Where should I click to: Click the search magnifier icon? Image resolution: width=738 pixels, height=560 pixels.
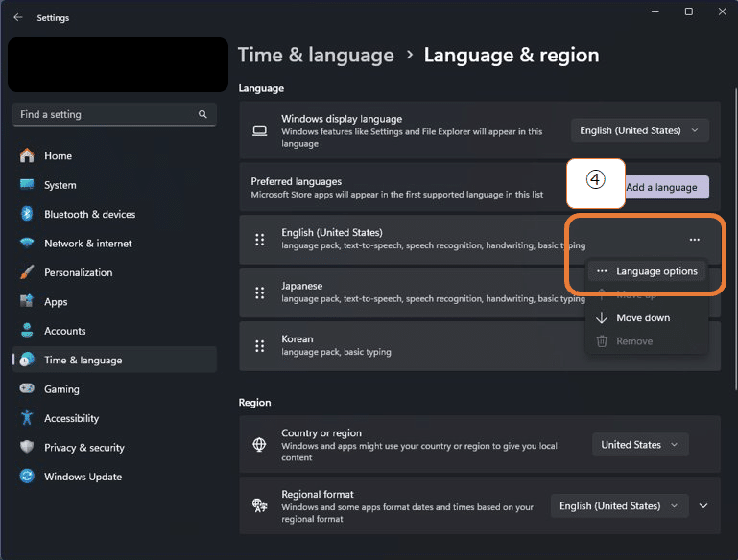point(202,114)
